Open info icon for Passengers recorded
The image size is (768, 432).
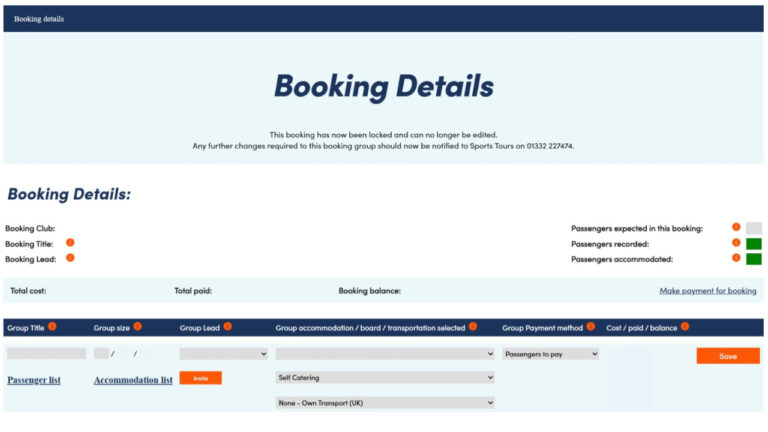click(736, 242)
